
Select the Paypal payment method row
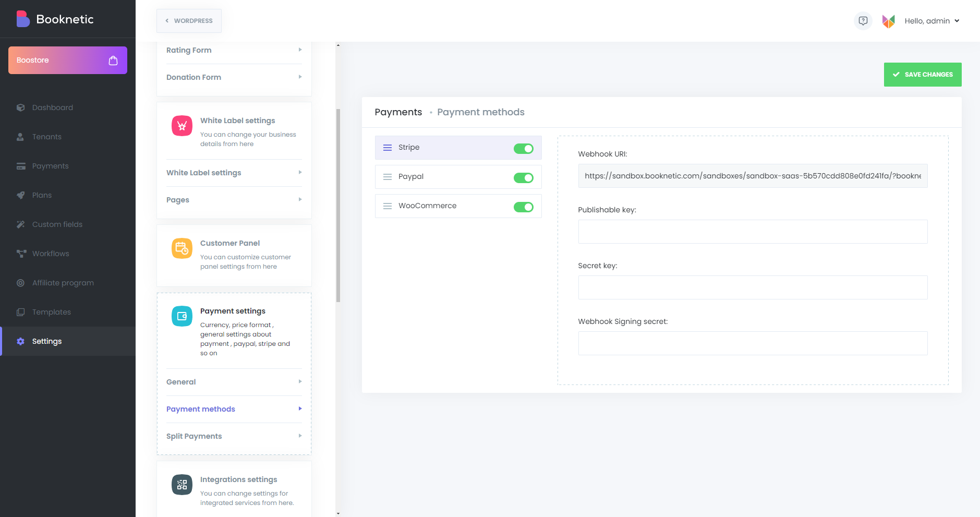click(458, 177)
